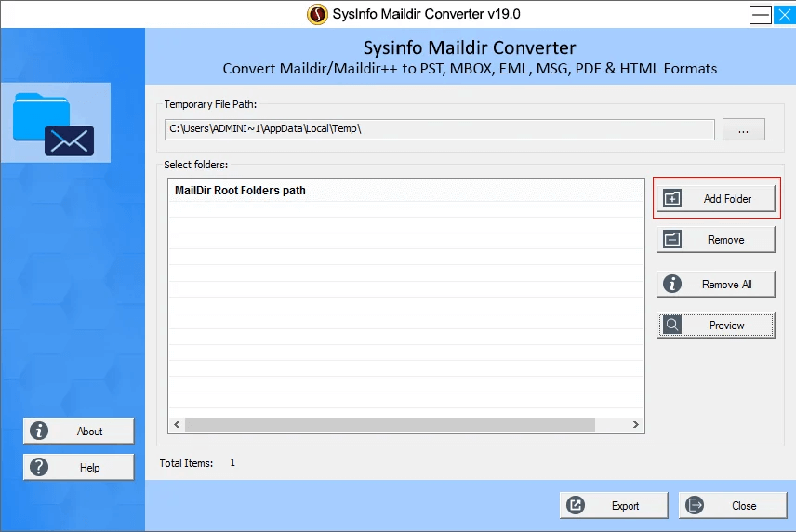Minimize the Maildir Converter window
Screen dimensions: 796x532
coord(761,15)
